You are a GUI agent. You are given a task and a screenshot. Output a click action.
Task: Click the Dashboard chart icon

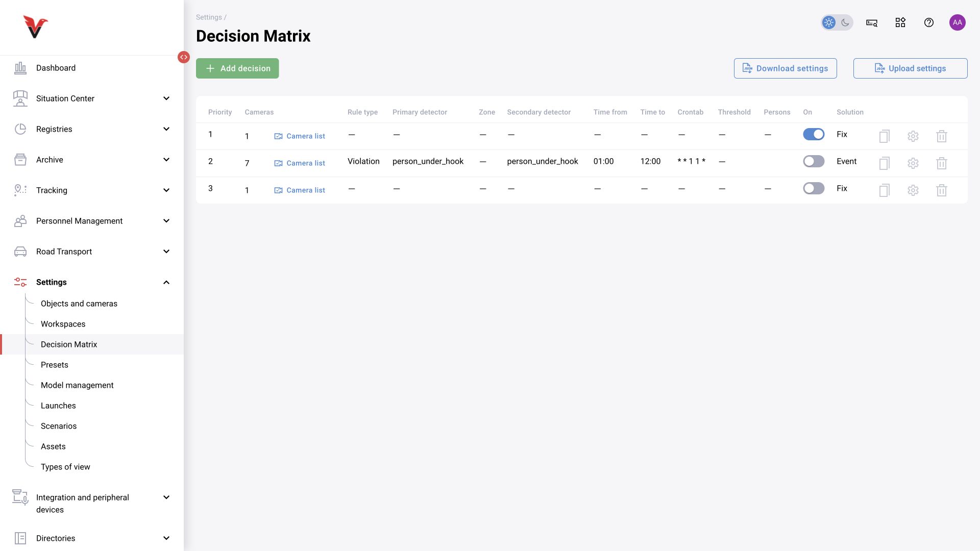20,68
